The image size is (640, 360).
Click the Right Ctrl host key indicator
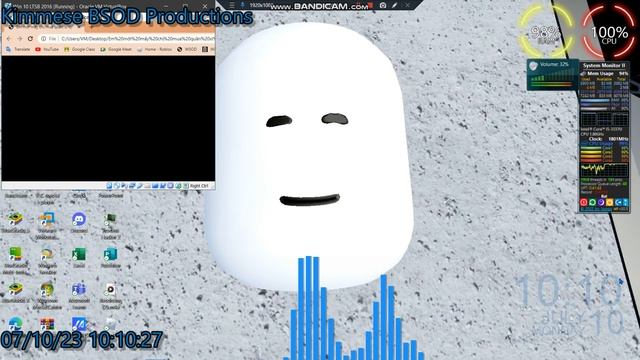(199, 186)
